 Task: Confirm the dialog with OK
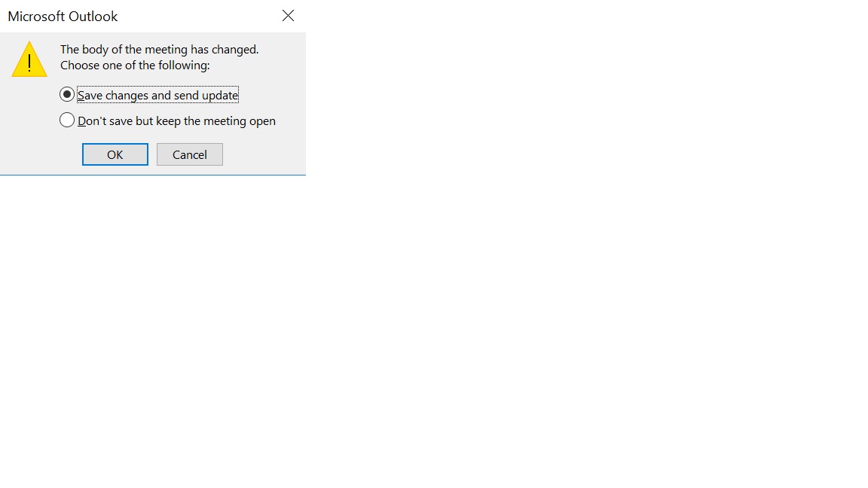[x=115, y=154]
